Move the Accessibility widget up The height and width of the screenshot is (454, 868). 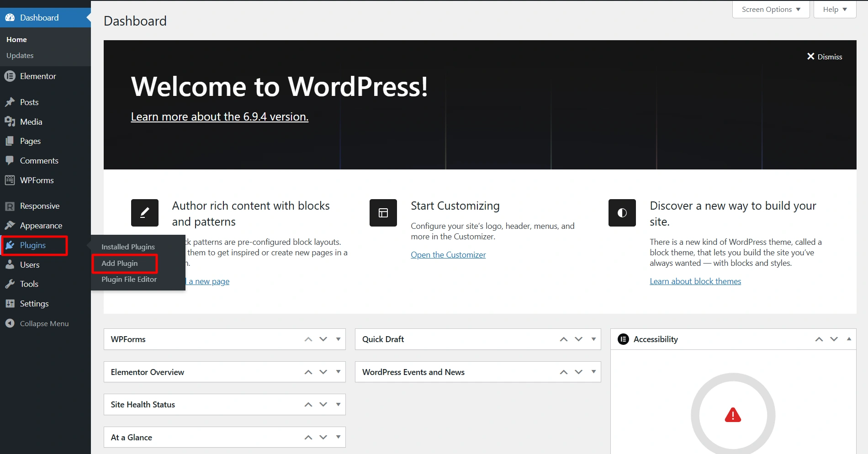coord(819,339)
